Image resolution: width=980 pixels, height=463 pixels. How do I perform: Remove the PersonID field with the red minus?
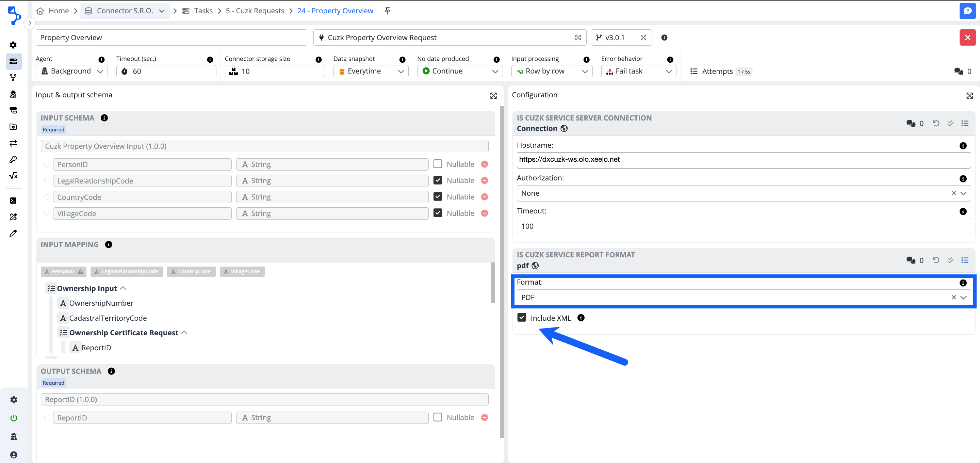(484, 164)
